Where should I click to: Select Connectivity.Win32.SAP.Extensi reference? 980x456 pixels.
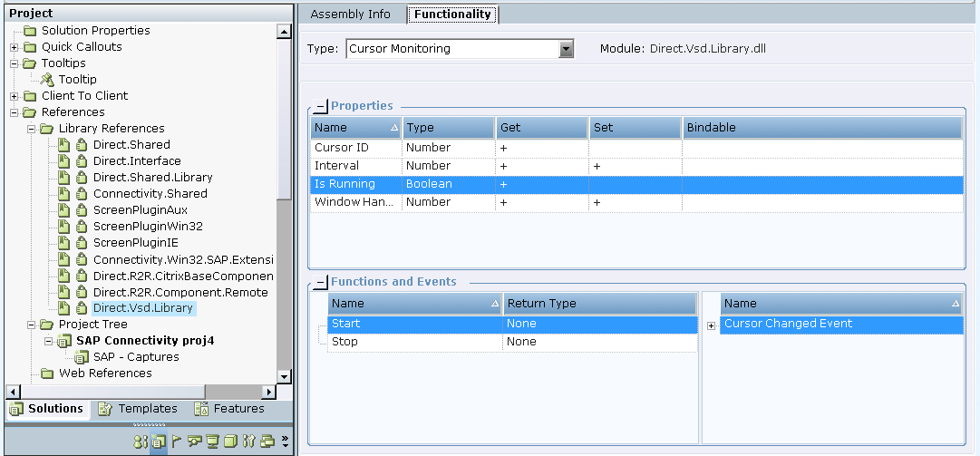point(183,259)
